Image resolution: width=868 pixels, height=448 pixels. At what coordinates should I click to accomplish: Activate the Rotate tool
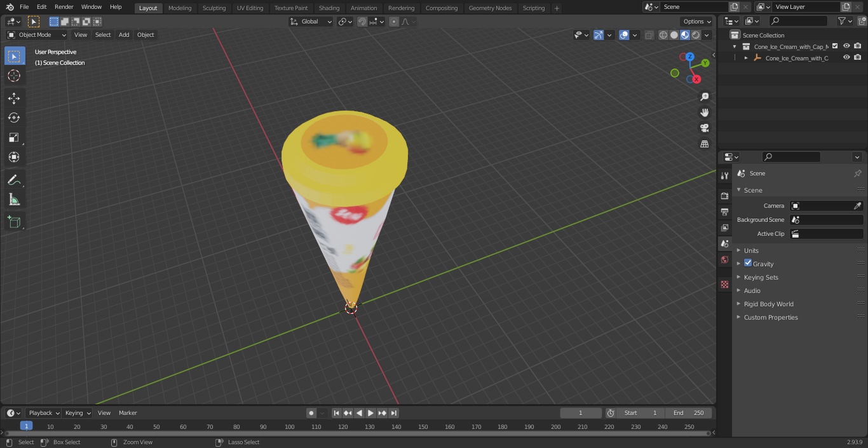coord(14,118)
